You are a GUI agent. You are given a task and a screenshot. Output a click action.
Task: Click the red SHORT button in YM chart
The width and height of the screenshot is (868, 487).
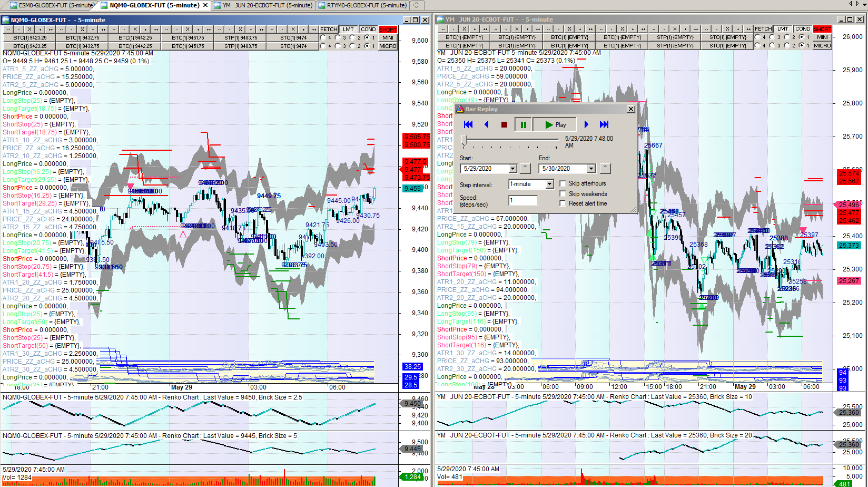[x=822, y=29]
